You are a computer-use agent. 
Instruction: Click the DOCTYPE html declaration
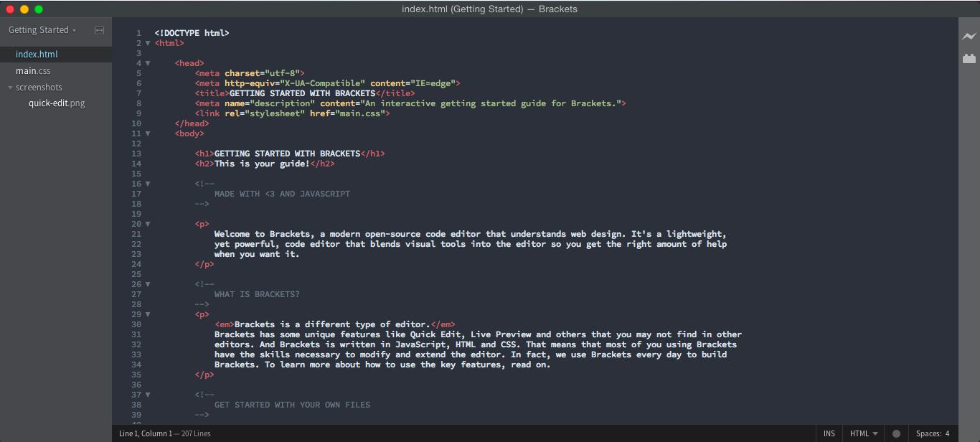[192, 33]
